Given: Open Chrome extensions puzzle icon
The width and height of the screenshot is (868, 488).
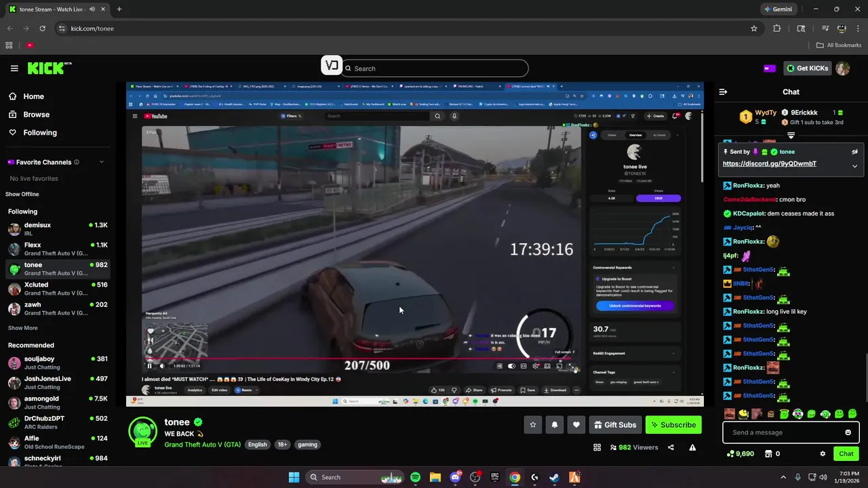Looking at the screenshot, I should point(777,28).
